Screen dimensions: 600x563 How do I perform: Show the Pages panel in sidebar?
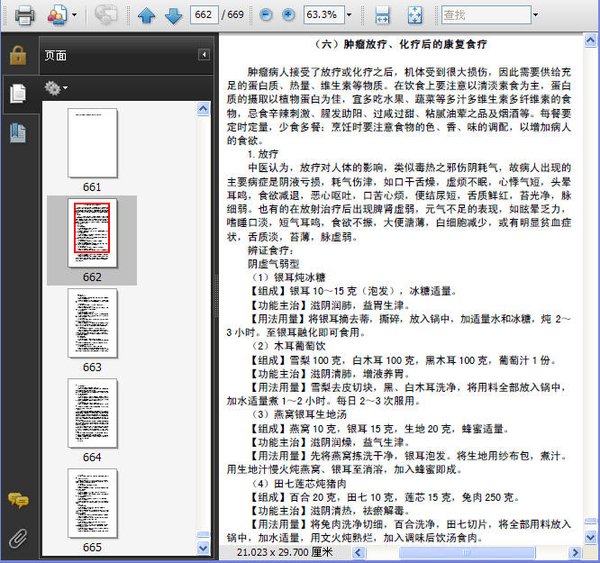[18, 93]
